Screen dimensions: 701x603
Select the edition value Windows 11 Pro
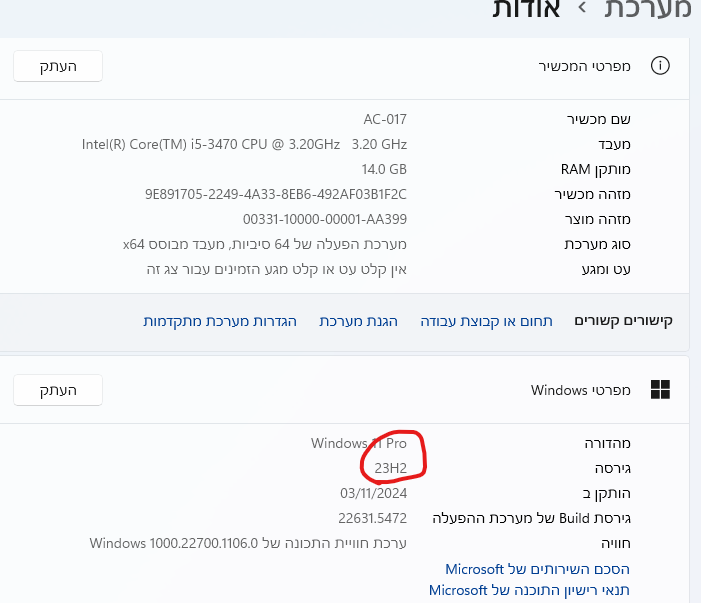click(359, 443)
